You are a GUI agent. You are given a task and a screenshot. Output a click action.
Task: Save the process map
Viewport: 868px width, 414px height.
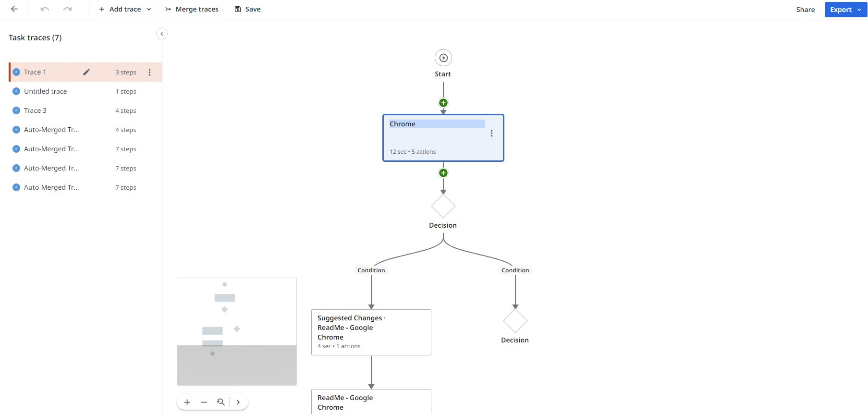(x=247, y=9)
